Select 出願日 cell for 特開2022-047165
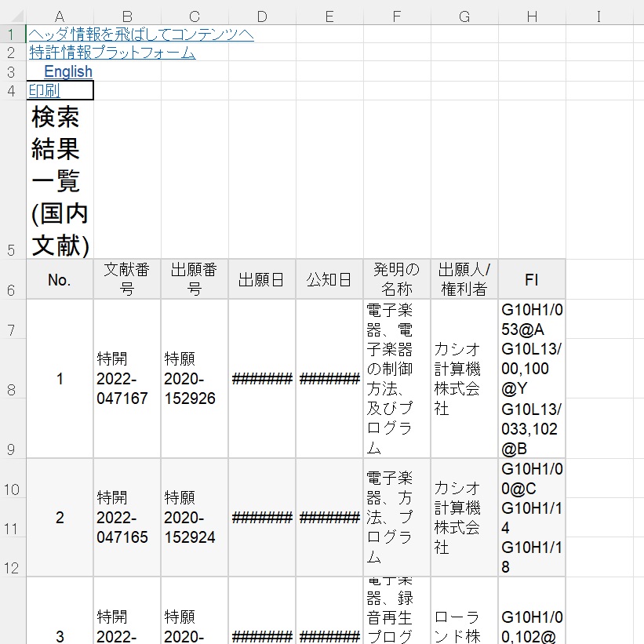644x644 pixels. (x=262, y=518)
